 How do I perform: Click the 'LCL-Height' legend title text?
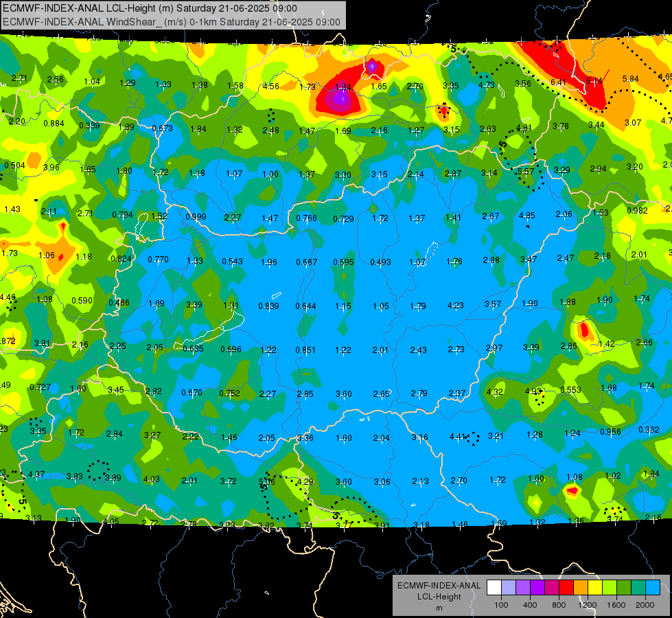[439, 597]
